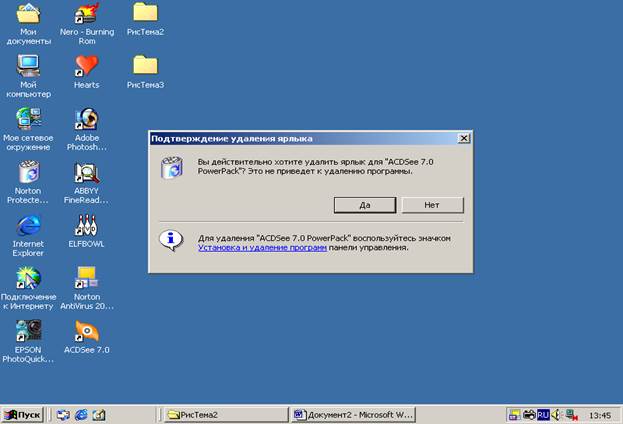
Task: Select the Internet Explorer desktop icon
Action: point(28,236)
